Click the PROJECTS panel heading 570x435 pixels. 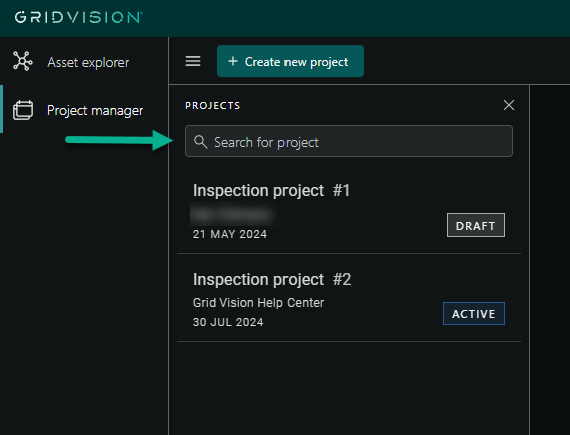click(x=213, y=105)
